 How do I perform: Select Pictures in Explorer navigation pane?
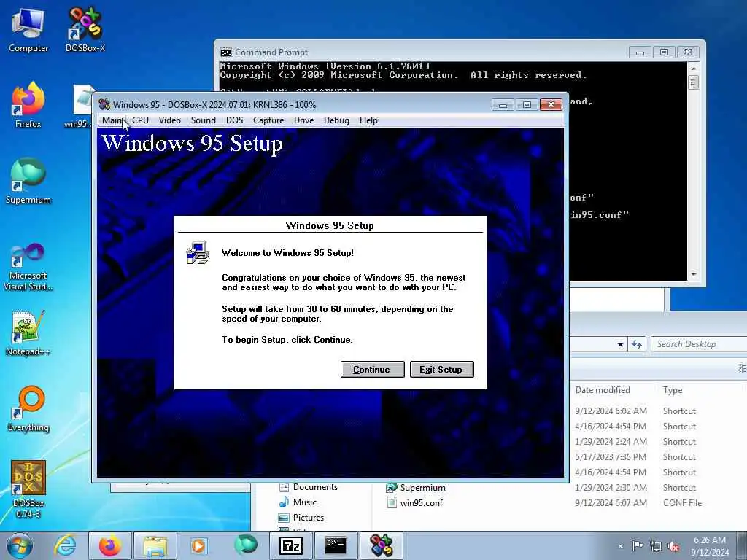301,518
